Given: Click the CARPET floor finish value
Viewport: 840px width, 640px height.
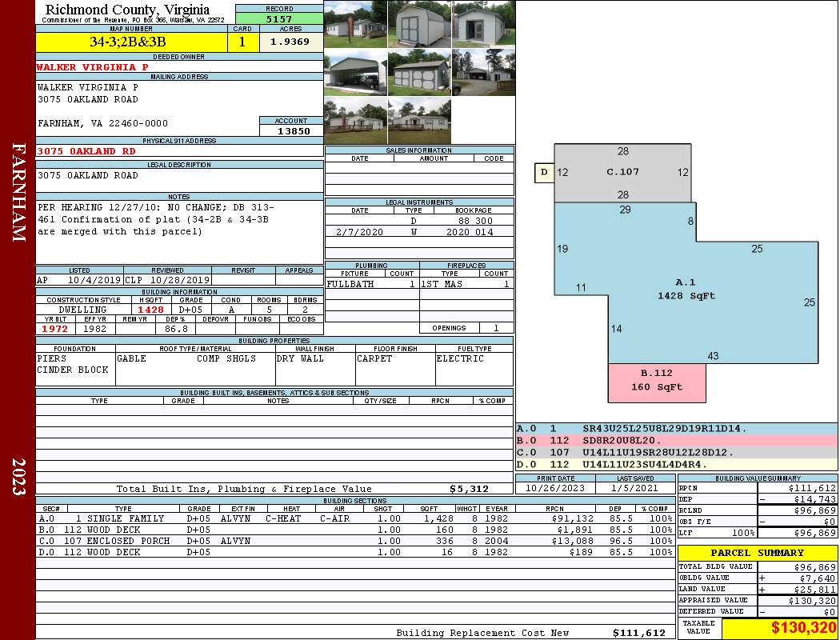Looking at the screenshot, I should pos(374,359).
